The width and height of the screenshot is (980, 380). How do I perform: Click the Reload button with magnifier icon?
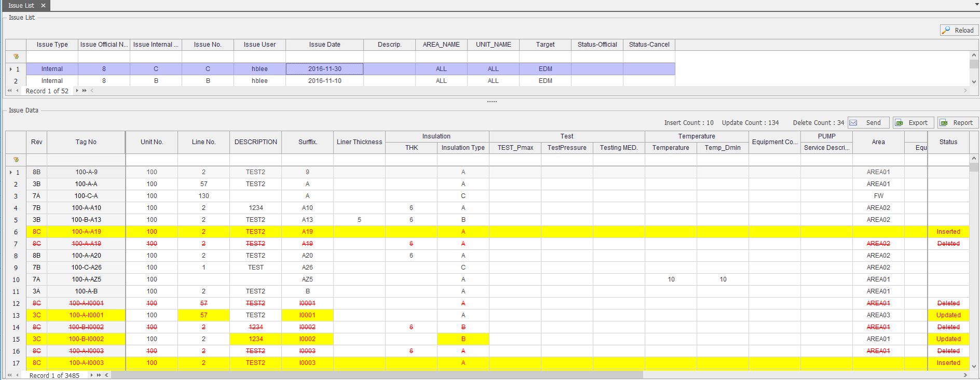(959, 31)
